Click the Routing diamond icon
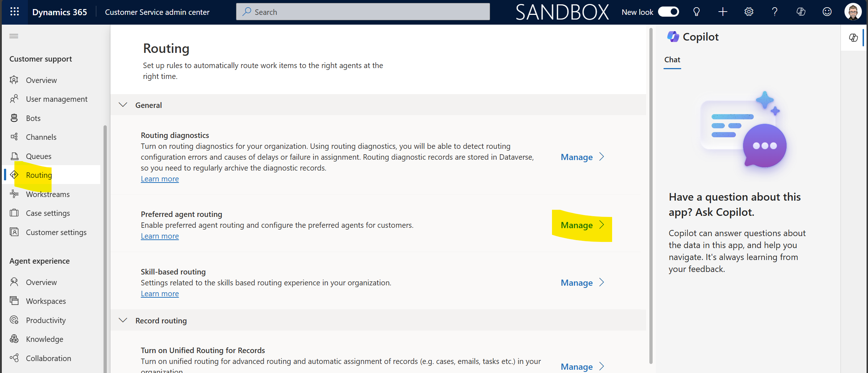The height and width of the screenshot is (373, 868). coord(14,175)
